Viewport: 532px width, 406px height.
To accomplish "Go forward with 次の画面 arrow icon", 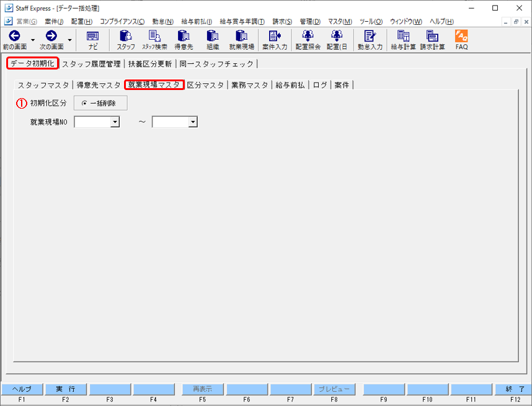I will pyautogui.click(x=51, y=36).
